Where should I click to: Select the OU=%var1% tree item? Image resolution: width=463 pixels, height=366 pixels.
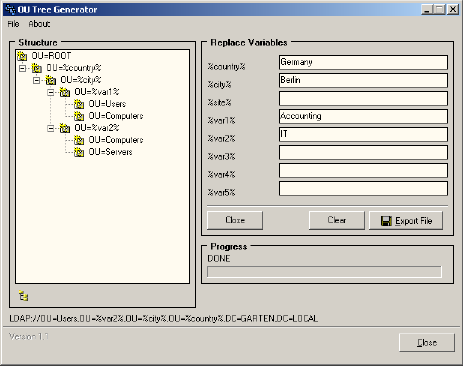tap(97, 92)
